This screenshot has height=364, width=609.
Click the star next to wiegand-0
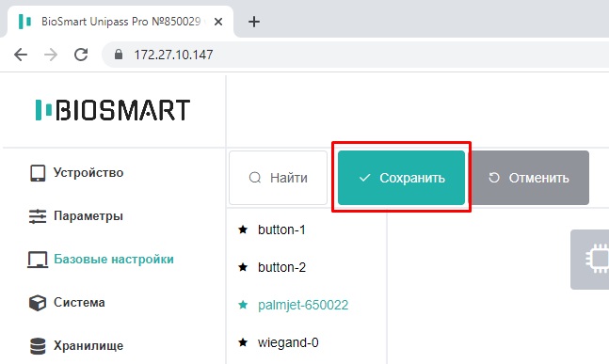(x=243, y=342)
